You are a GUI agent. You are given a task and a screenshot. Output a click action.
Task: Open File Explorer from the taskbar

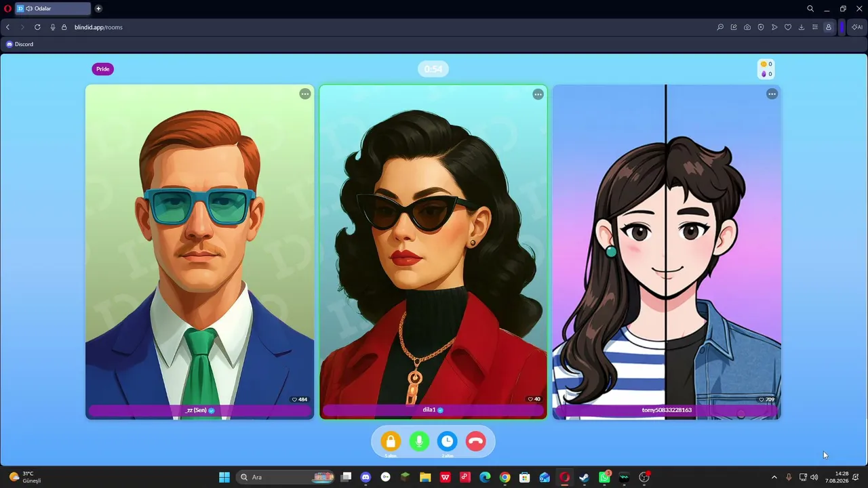point(425,477)
